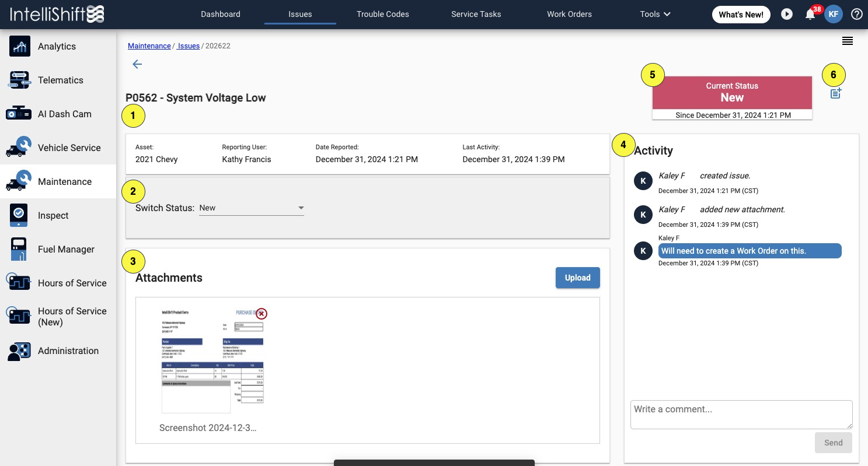Click the 'Will need to create a Work Order' comment
868x466 pixels.
point(750,251)
